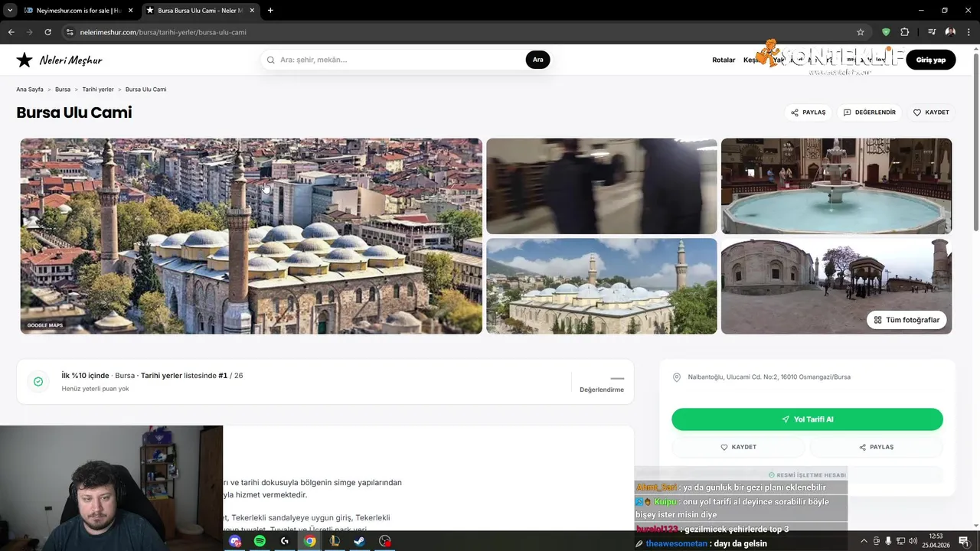
Task: Click Tüm fotoğraflar button
Action: click(907, 320)
